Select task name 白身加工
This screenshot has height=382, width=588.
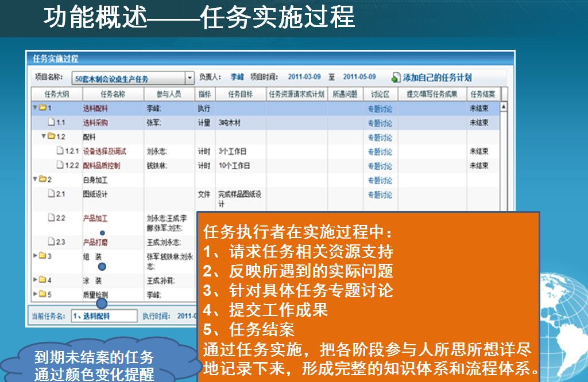pyautogui.click(x=95, y=180)
